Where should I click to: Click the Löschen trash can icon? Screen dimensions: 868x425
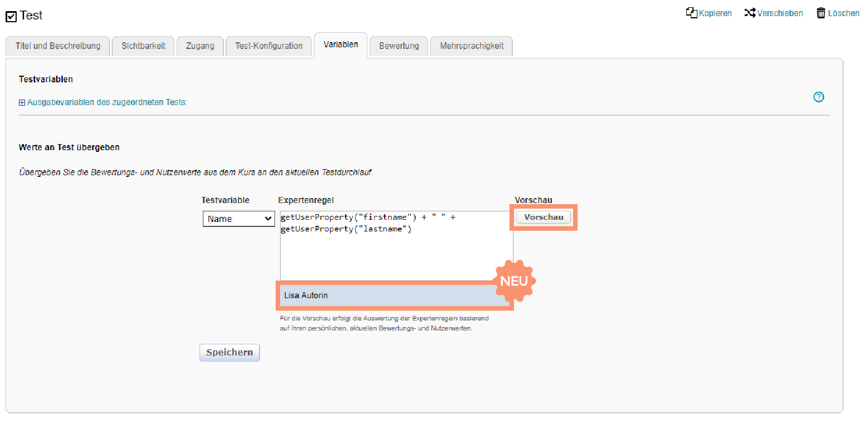(x=821, y=13)
